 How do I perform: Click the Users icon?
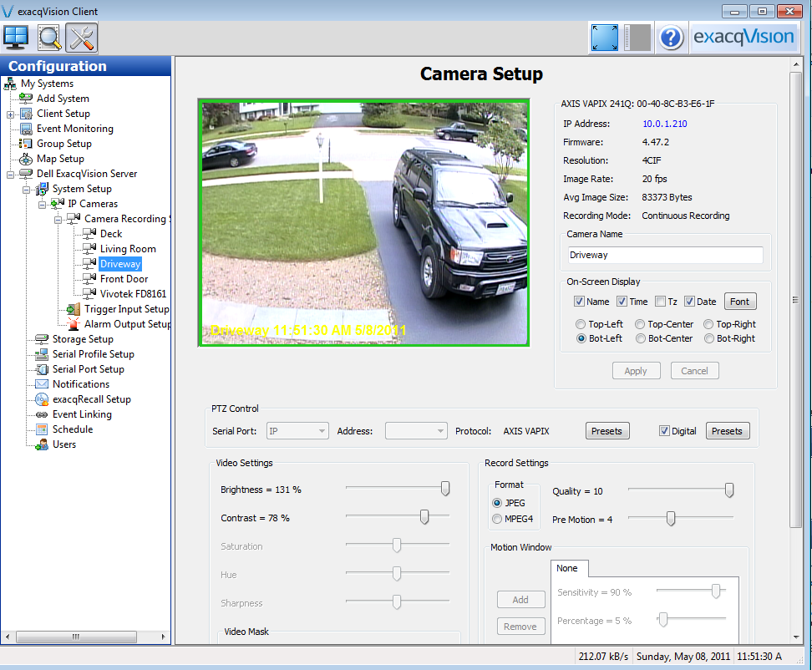[x=42, y=444]
